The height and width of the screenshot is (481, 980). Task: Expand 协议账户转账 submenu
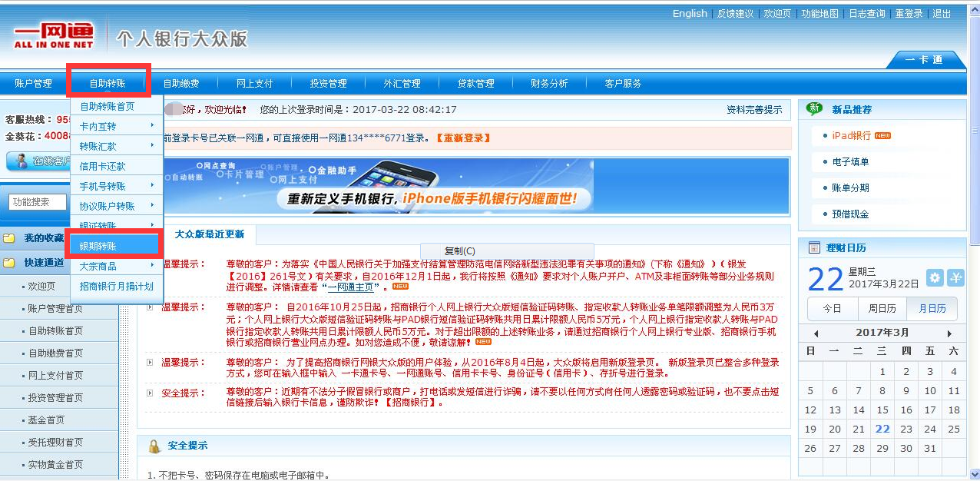[x=152, y=205]
